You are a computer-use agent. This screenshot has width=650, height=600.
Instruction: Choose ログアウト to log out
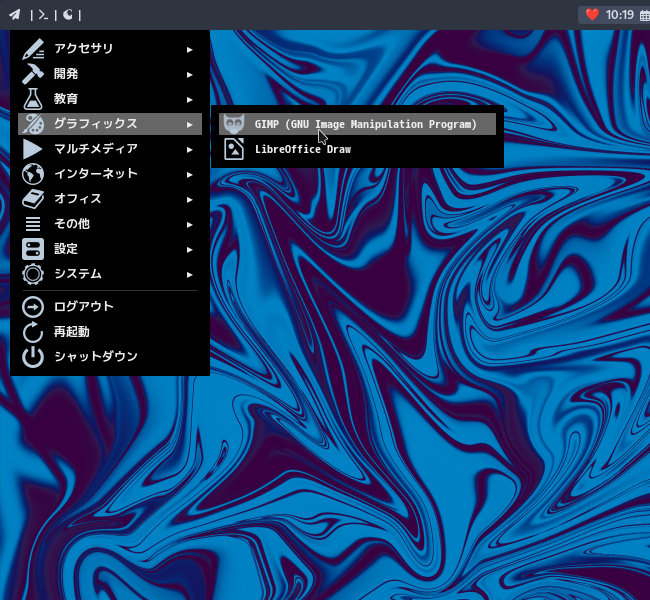(110, 307)
